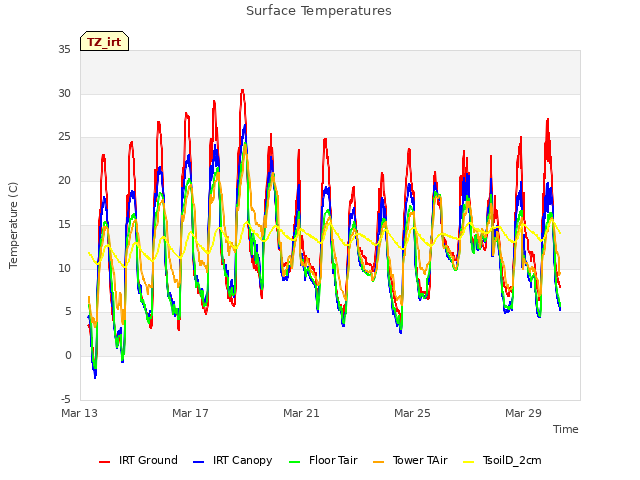Click the green Floor Tair legend swatch
Screen dimensions: 640x480
294,462
